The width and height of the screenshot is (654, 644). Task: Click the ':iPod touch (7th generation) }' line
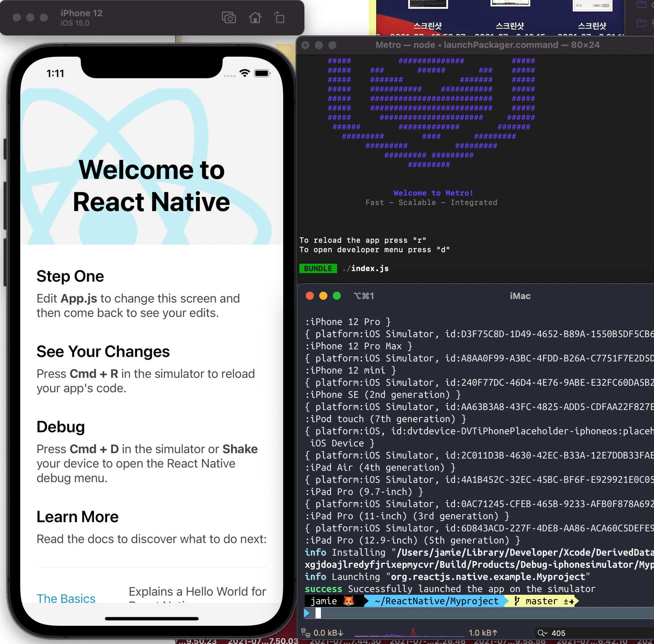(x=385, y=419)
